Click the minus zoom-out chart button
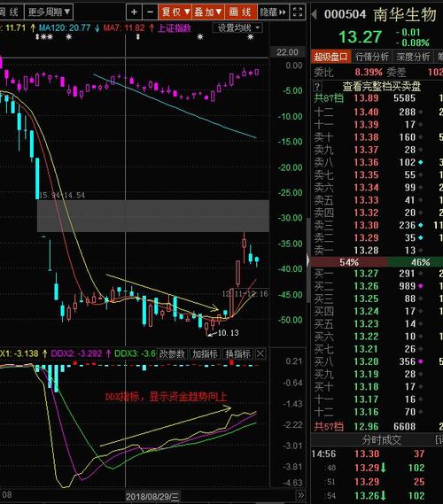This screenshot has height=504, width=443. click(150, 12)
